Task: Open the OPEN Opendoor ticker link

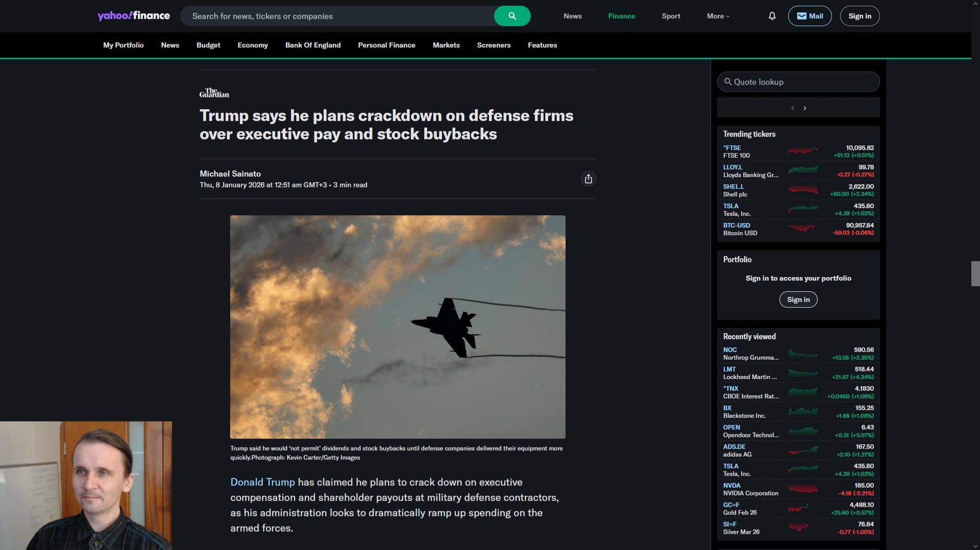Action: (731, 427)
